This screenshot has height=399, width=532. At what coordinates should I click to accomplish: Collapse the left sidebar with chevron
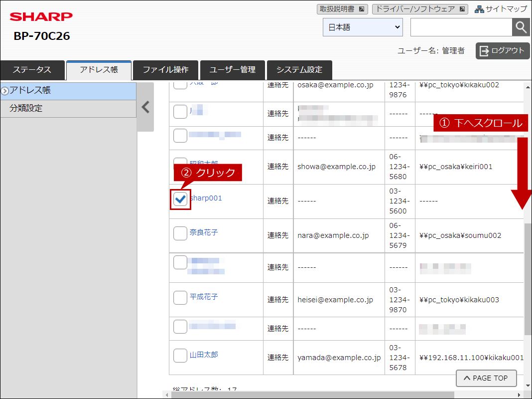pyautogui.click(x=145, y=107)
